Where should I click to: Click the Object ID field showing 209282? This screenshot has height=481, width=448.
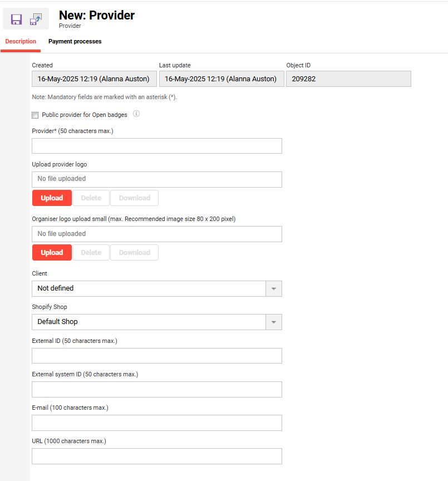(x=348, y=79)
